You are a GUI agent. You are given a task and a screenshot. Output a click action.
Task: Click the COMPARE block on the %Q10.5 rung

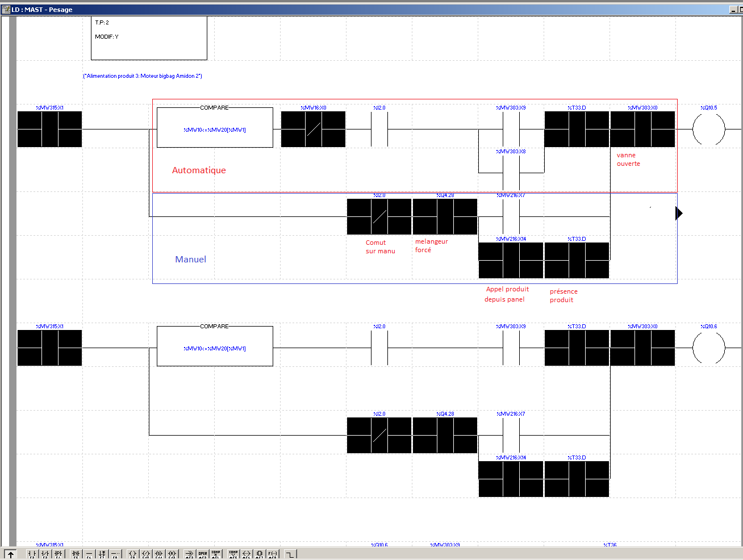[215, 127]
